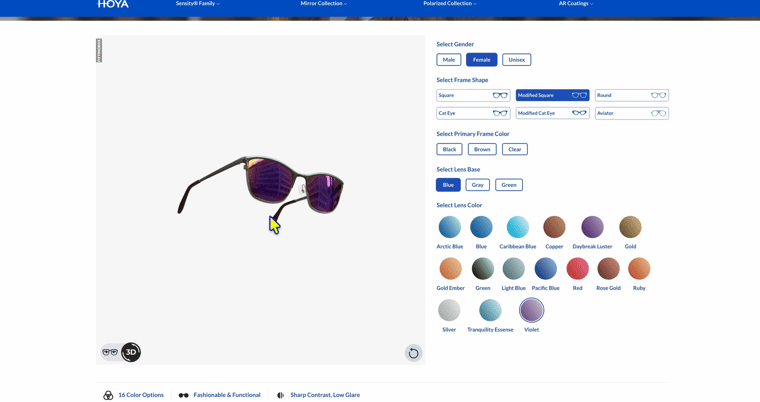The height and width of the screenshot is (402, 760).
Task: Expand the Polarized Collection menu
Action: (449, 3)
